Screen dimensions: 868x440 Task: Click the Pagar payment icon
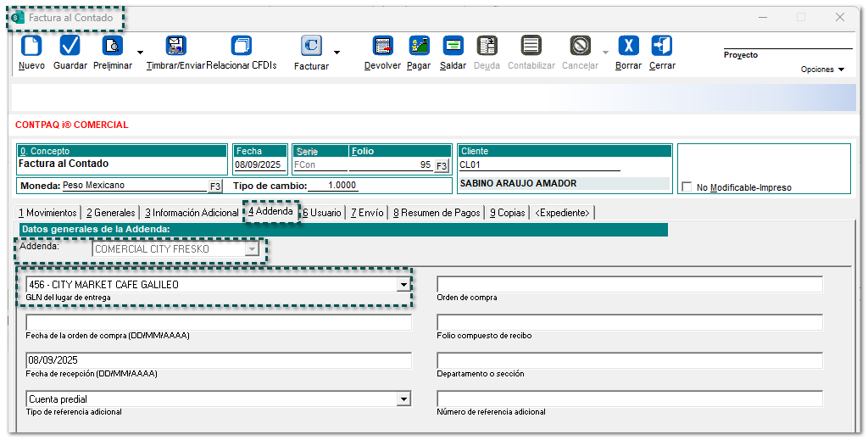click(x=419, y=46)
